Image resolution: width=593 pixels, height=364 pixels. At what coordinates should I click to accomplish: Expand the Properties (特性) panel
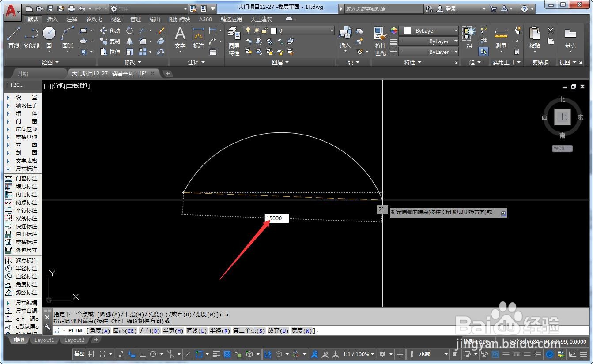[x=413, y=63]
